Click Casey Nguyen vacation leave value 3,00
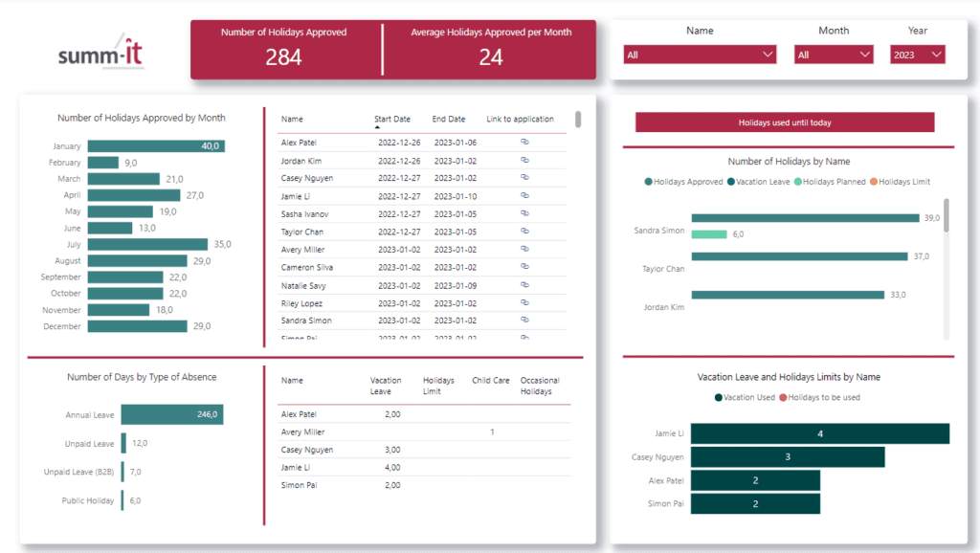This screenshot has height=553, width=980. tap(392, 450)
